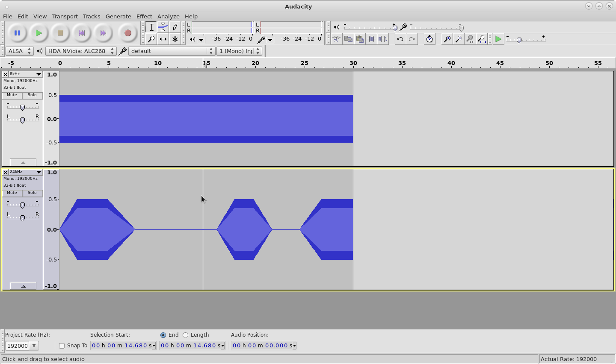Toggle Mute on the 8kHz track
This screenshot has height=364, width=616.
point(12,95)
